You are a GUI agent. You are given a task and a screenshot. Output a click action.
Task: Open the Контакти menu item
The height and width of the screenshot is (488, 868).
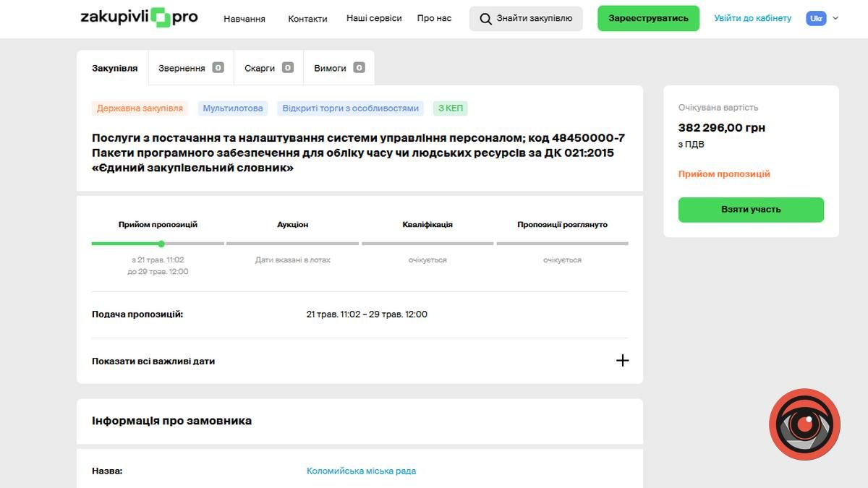point(307,20)
